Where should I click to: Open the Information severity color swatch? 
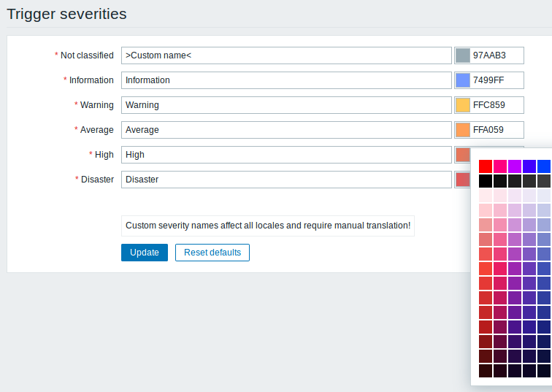click(x=463, y=80)
